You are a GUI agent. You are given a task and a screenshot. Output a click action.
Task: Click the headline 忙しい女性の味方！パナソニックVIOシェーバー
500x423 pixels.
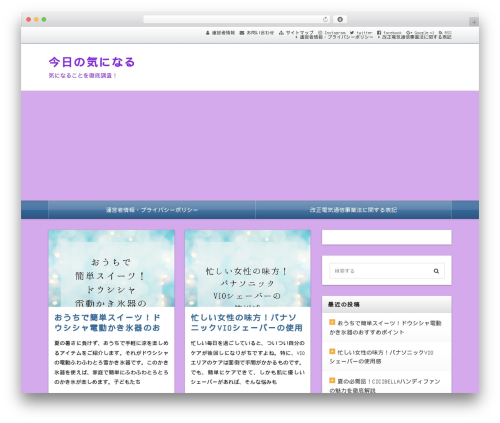point(247,322)
